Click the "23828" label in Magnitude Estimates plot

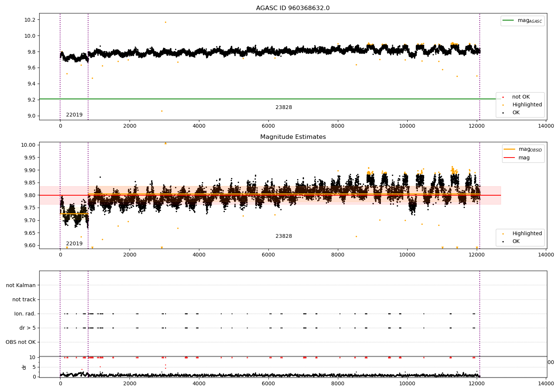284,236
